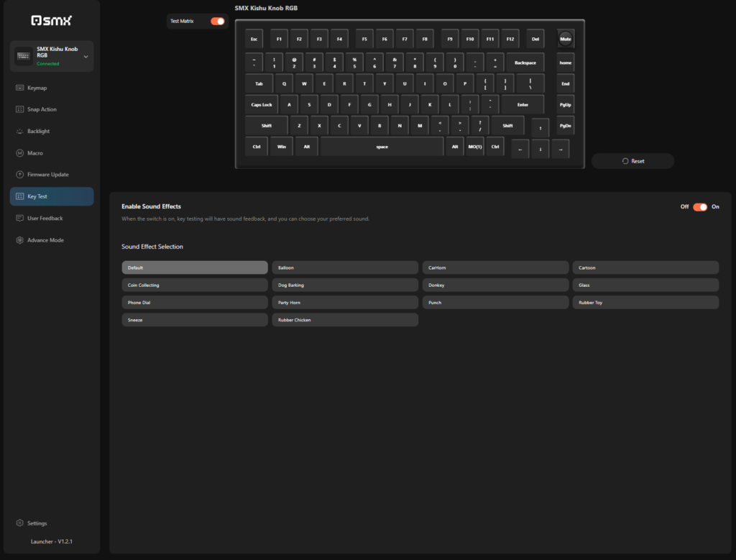Click the SMX logo at top left
This screenshot has height=560, width=736.
51,21
